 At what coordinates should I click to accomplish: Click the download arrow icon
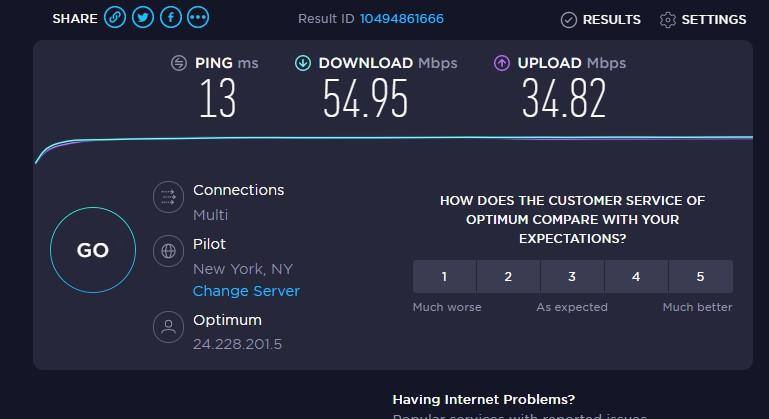pos(303,63)
